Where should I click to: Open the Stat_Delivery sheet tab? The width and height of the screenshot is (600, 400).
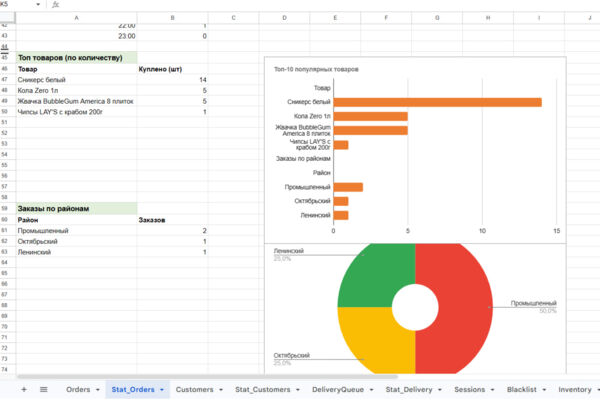point(409,389)
